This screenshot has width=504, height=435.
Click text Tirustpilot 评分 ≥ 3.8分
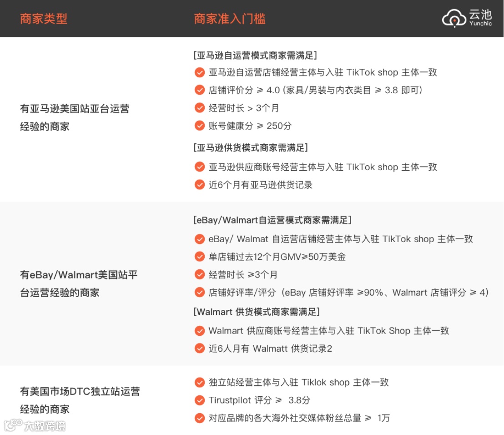pos(259,400)
